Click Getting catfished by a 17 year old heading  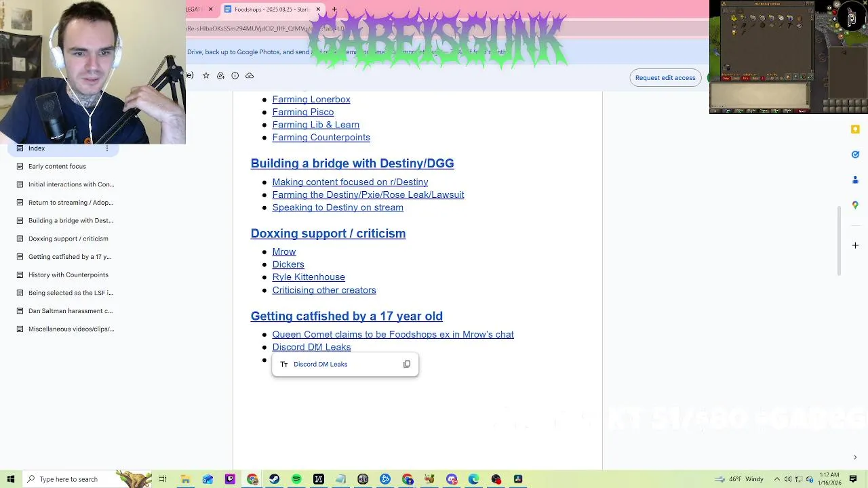tap(347, 316)
